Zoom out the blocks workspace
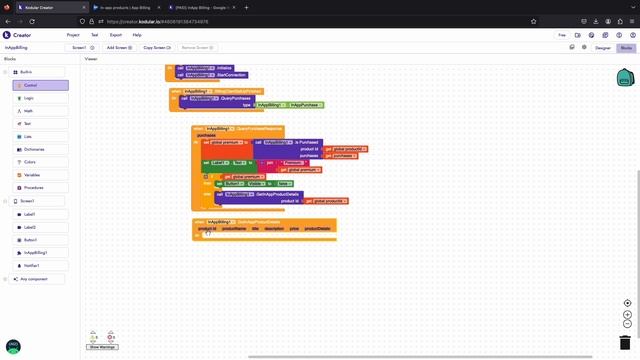 [x=627, y=324]
